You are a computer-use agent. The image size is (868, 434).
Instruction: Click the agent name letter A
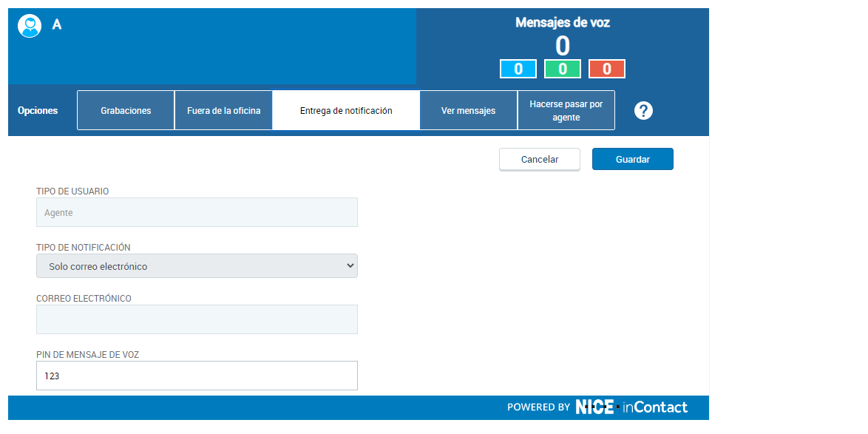point(56,25)
